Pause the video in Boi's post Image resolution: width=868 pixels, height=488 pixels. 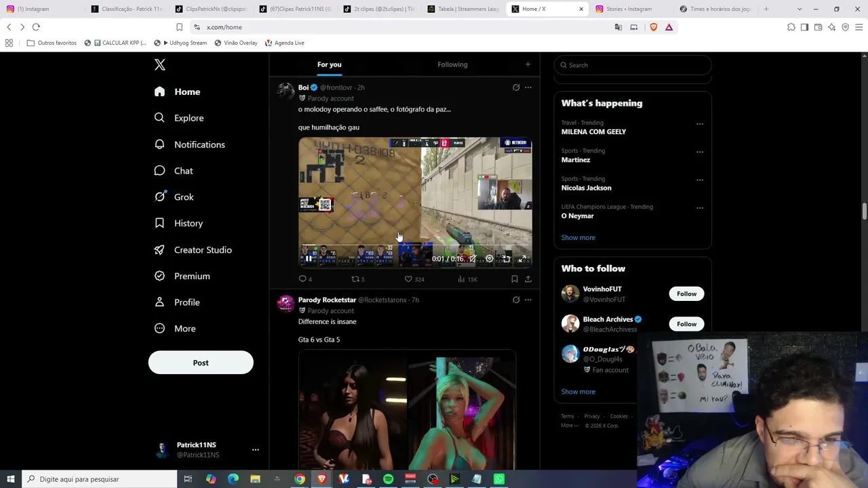click(309, 259)
